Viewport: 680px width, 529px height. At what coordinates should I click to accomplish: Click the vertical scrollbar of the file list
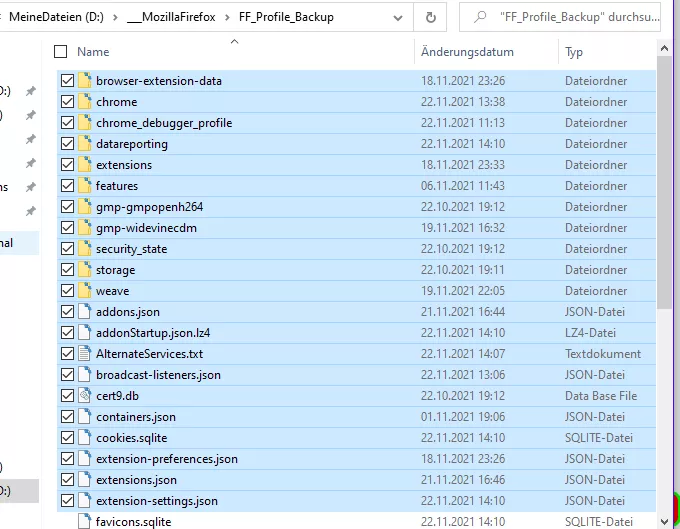[x=666, y=200]
